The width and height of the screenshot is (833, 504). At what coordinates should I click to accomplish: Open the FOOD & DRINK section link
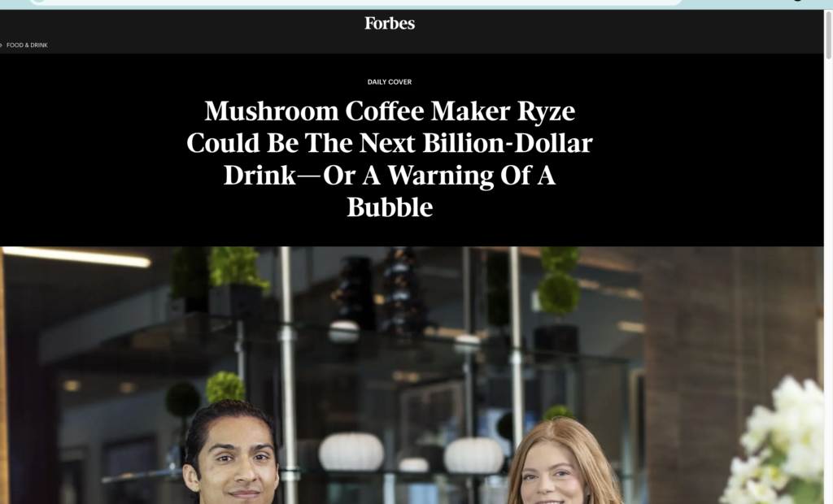click(x=27, y=46)
